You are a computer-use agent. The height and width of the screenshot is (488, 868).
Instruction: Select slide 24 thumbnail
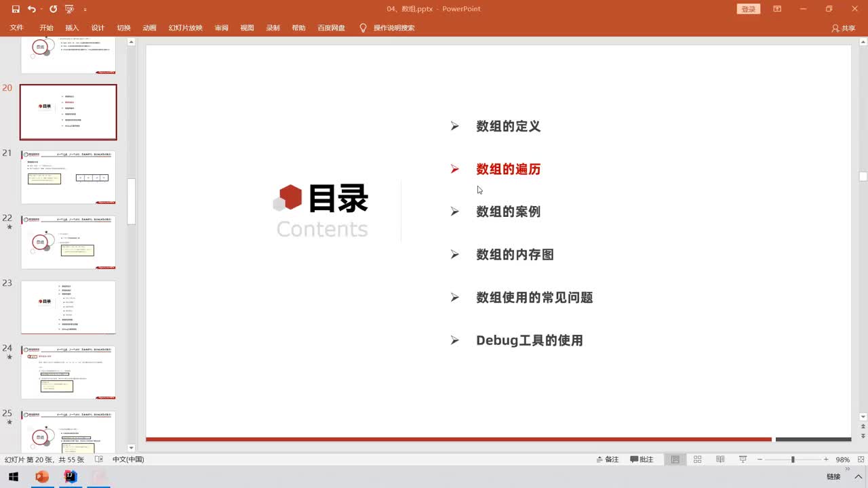(68, 372)
